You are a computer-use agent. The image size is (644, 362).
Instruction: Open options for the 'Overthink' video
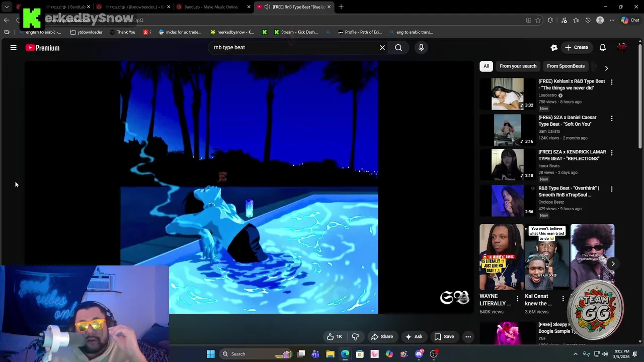pyautogui.click(x=612, y=189)
